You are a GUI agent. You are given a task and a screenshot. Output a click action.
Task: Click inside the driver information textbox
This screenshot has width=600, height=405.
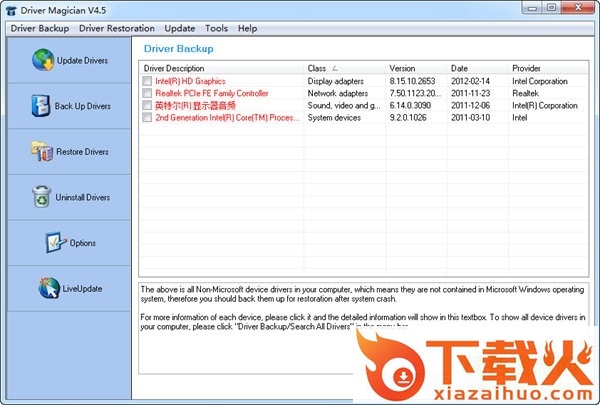pyautogui.click(x=363, y=328)
